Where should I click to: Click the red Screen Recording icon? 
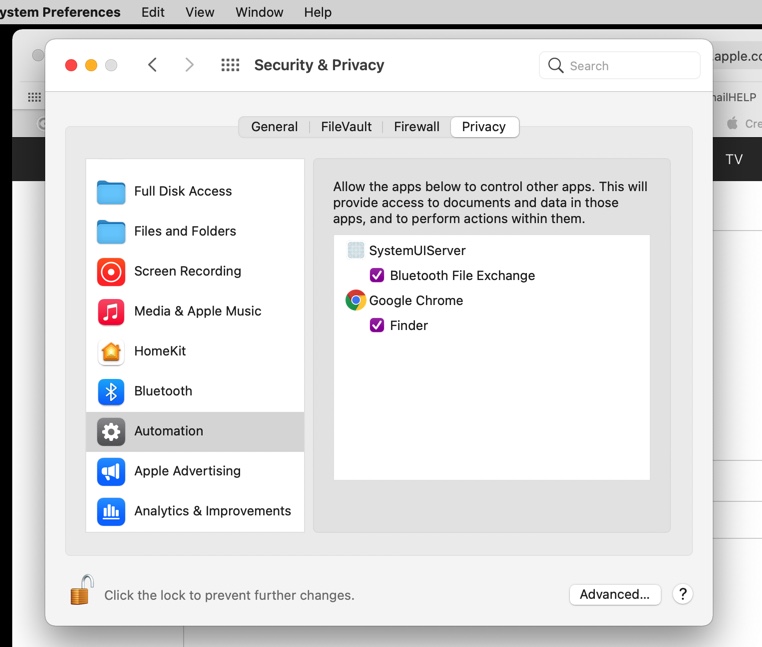coord(111,272)
